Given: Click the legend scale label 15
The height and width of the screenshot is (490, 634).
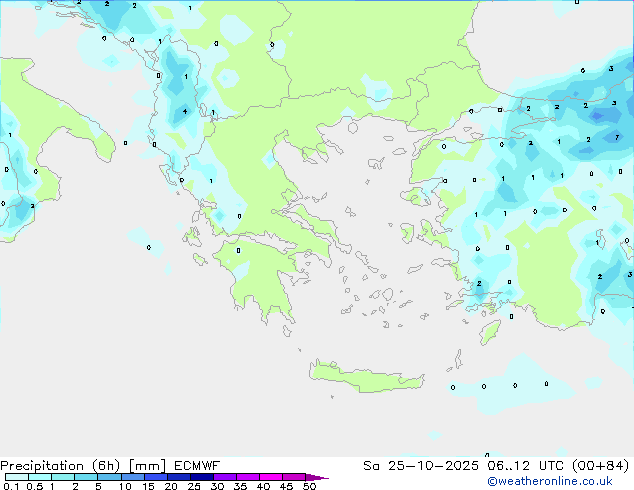Looking at the screenshot, I should pyautogui.click(x=148, y=486).
